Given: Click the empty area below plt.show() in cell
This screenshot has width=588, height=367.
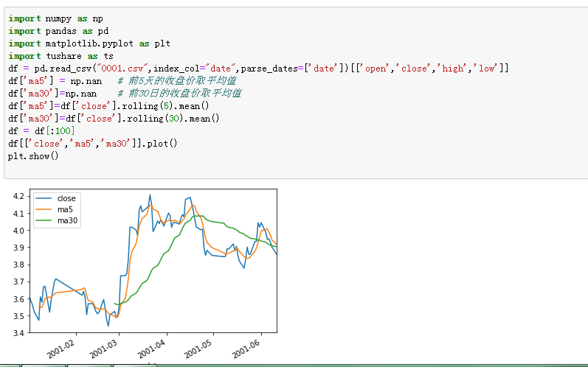Looking at the screenshot, I should tap(292, 169).
